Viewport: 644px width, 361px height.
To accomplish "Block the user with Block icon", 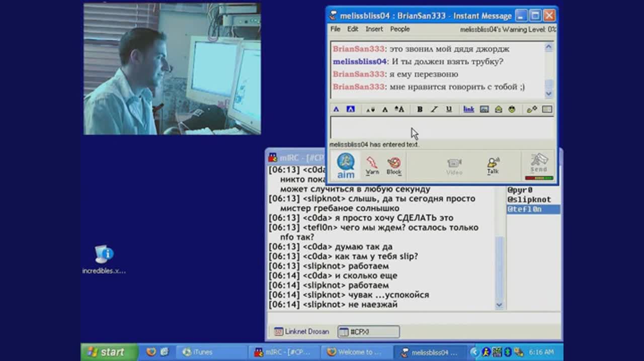I will coord(394,165).
